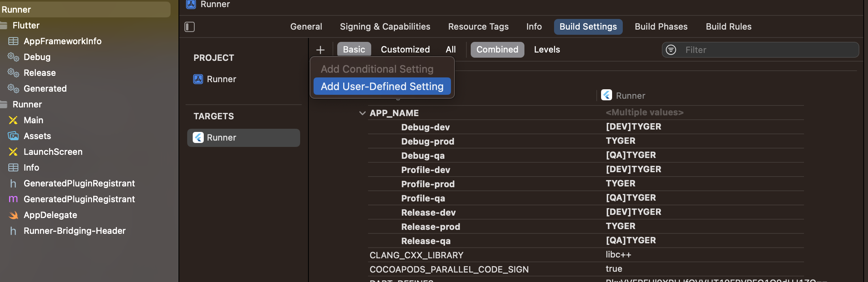Click the Profile-prod configuration row

(586, 184)
